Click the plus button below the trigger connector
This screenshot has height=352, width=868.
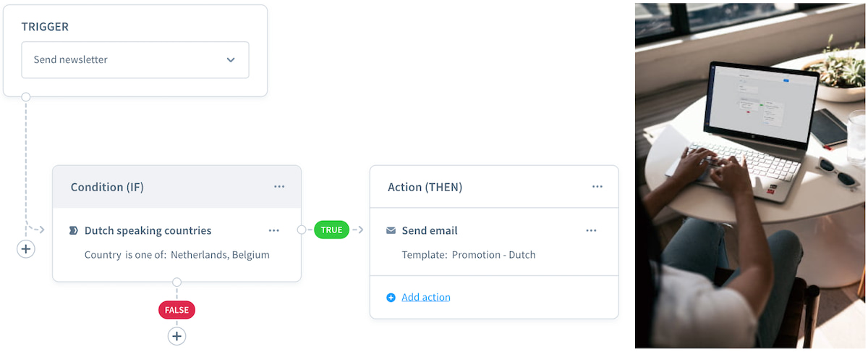(x=26, y=248)
